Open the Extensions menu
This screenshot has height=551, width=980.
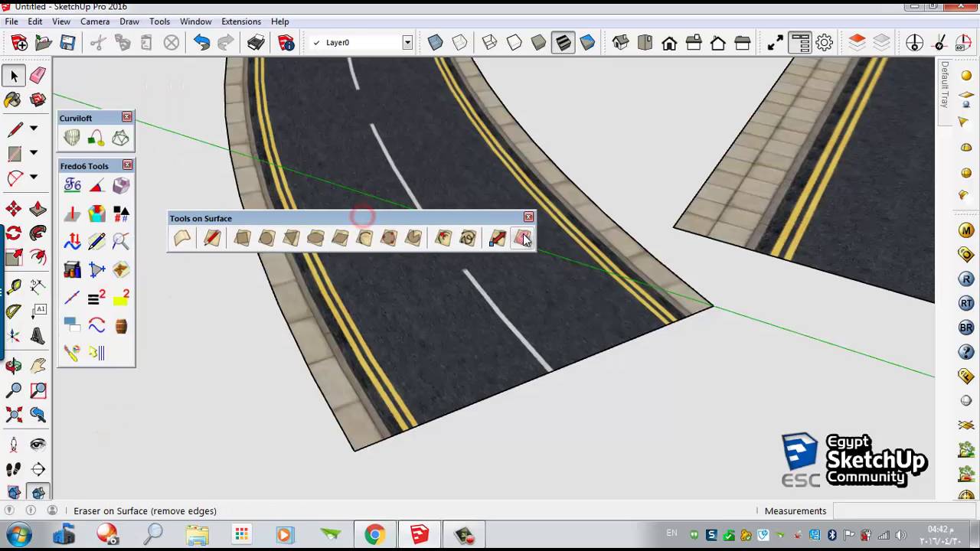tap(241, 21)
